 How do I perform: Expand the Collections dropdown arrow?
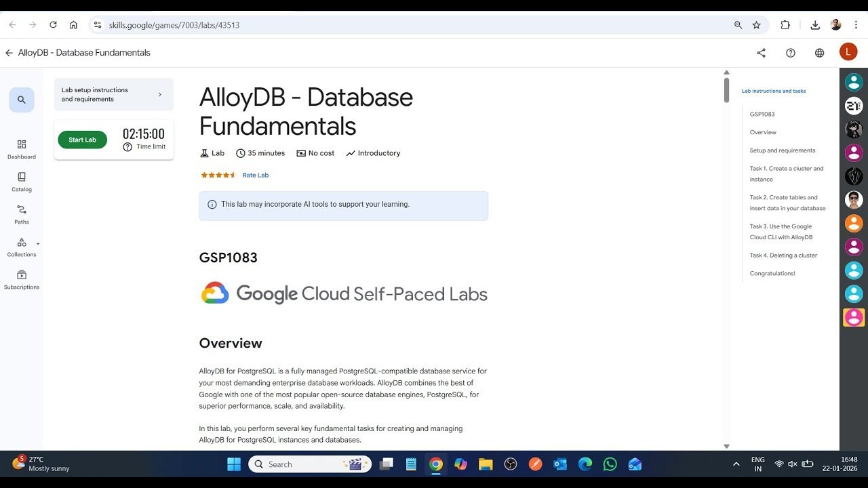(x=38, y=243)
